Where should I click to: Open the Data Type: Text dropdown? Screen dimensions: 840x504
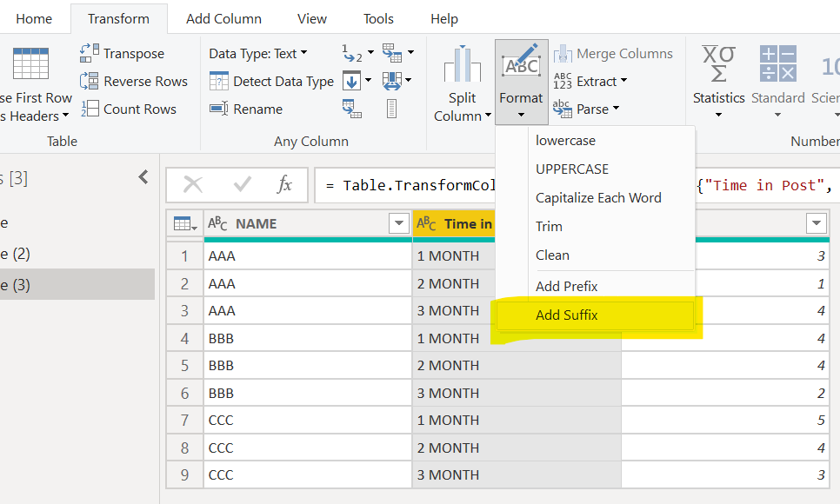pyautogui.click(x=258, y=53)
